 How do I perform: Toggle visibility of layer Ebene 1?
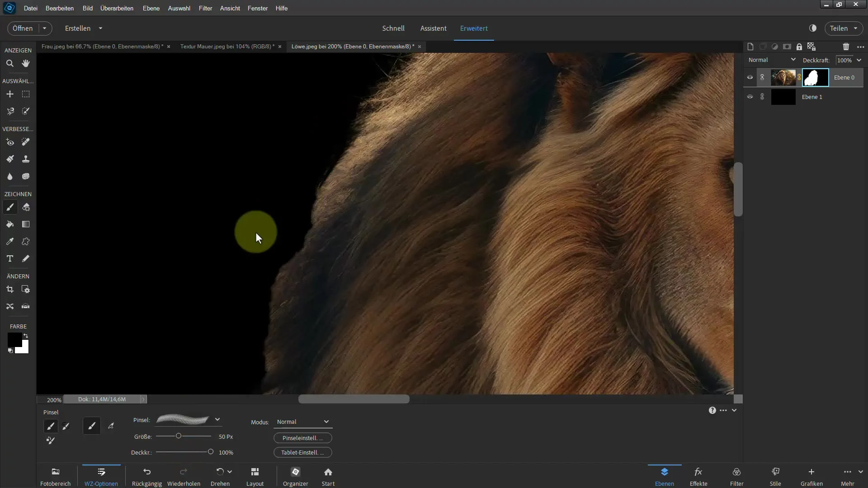[x=750, y=97]
